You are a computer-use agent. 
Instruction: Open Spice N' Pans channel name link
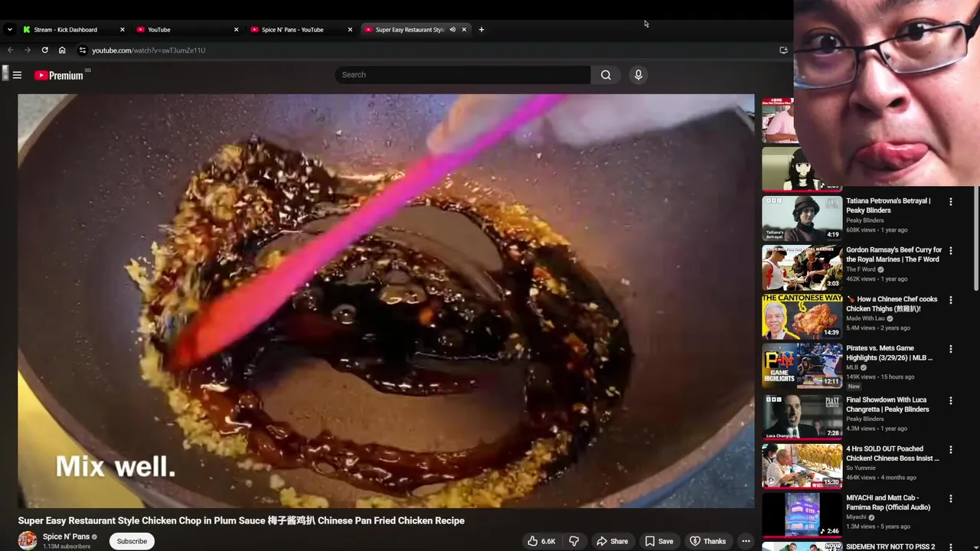click(66, 536)
